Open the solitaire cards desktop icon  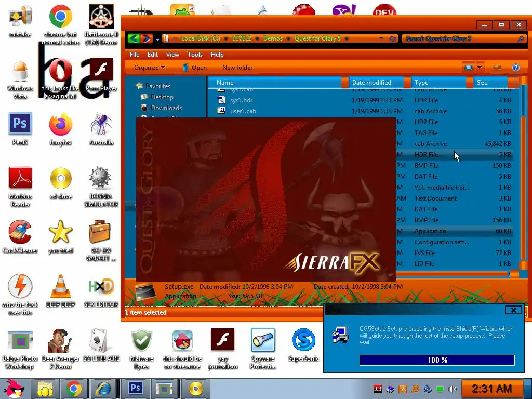99,340
